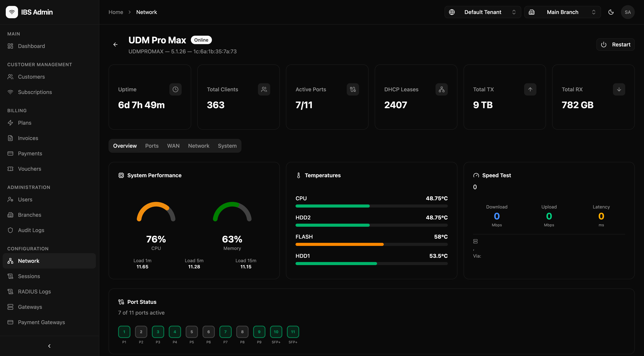This screenshot has height=356, width=644.
Task: Select port 1 labeled P1
Action: click(124, 332)
